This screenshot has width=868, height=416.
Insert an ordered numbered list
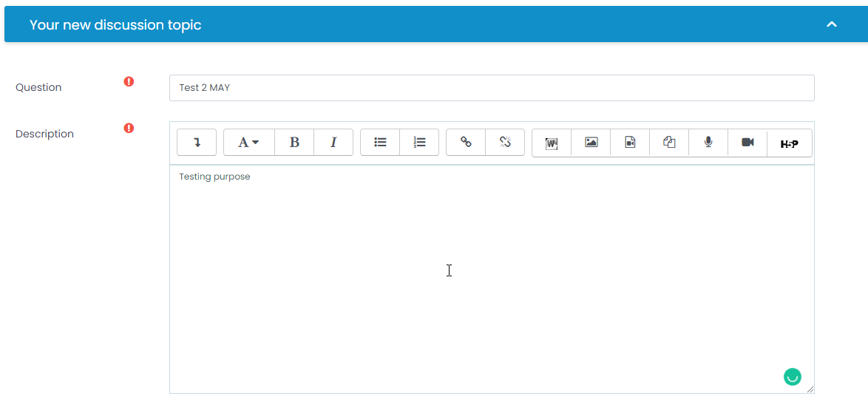tap(419, 143)
